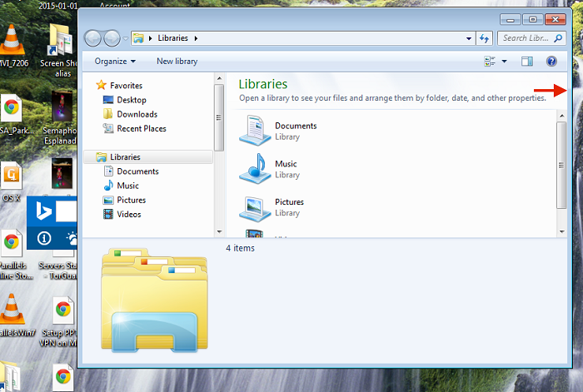Open the address bar history dropdown

click(x=468, y=38)
